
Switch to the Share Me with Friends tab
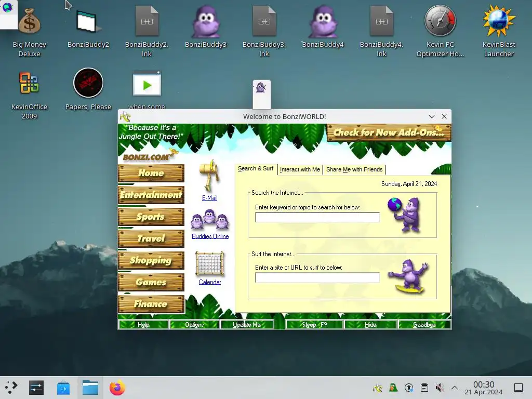click(x=354, y=169)
